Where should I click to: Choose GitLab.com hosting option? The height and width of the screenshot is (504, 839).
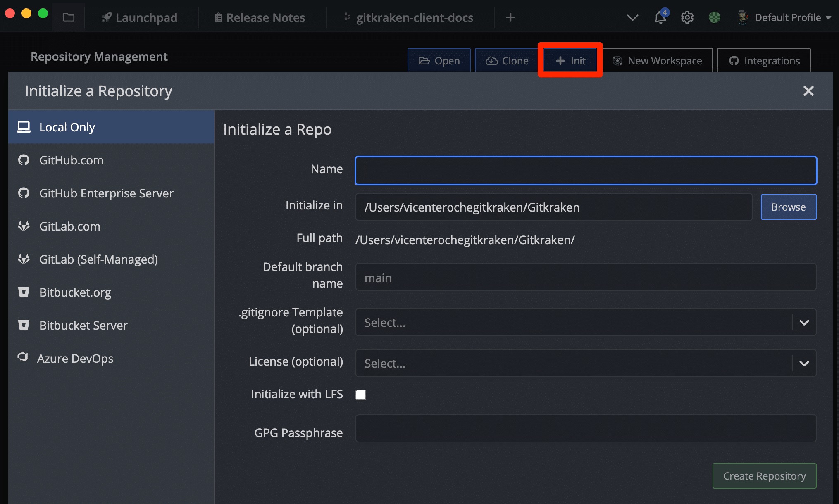pos(69,226)
